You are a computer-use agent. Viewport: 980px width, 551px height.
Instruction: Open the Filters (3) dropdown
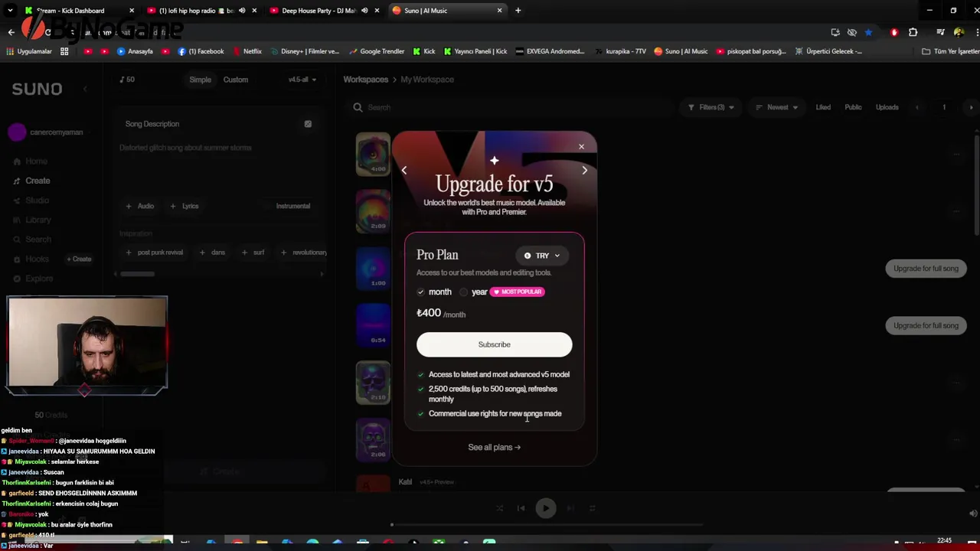(x=711, y=107)
